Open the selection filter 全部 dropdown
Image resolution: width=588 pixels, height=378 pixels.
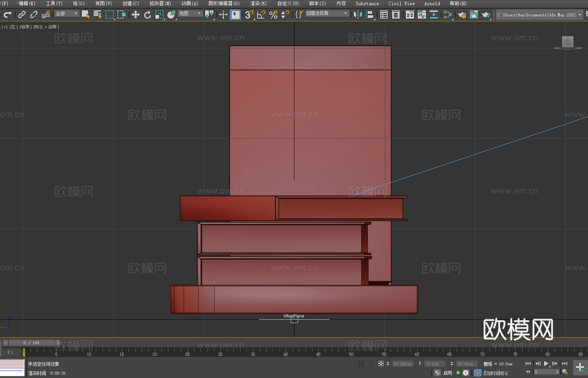67,13
